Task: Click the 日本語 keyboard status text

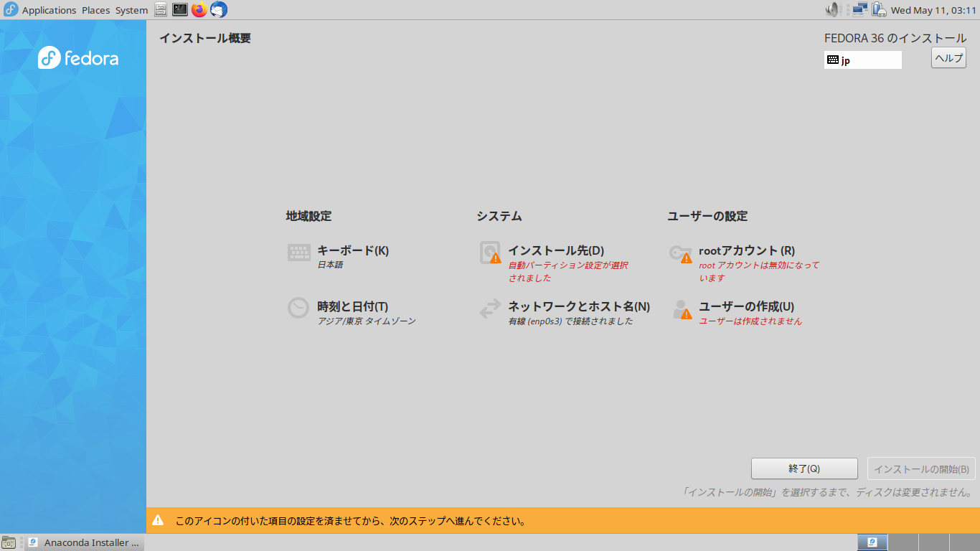Action: click(x=330, y=265)
